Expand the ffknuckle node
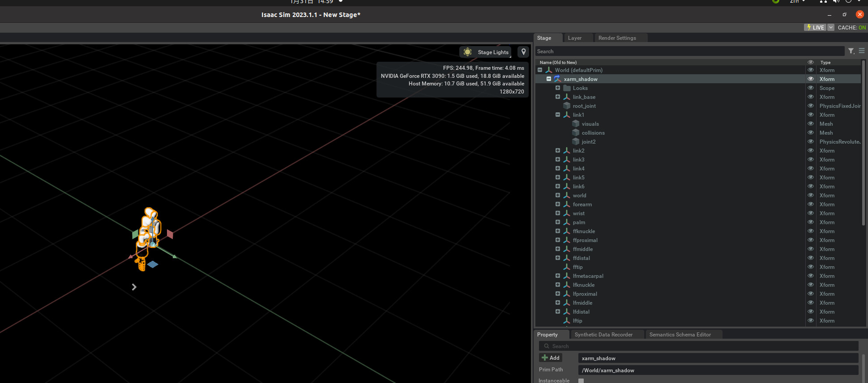The width and height of the screenshot is (868, 383). click(558, 231)
